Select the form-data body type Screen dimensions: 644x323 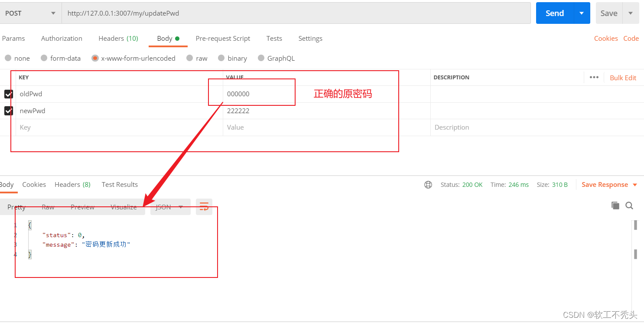coord(61,58)
